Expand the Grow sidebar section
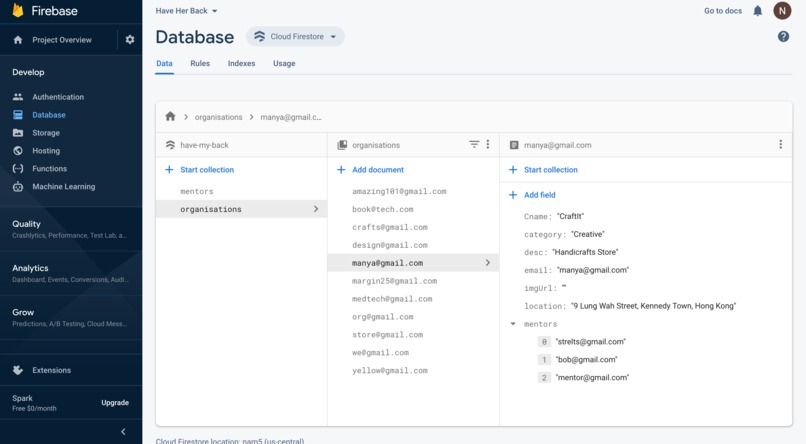The width and height of the screenshot is (806, 444). pyautogui.click(x=71, y=317)
